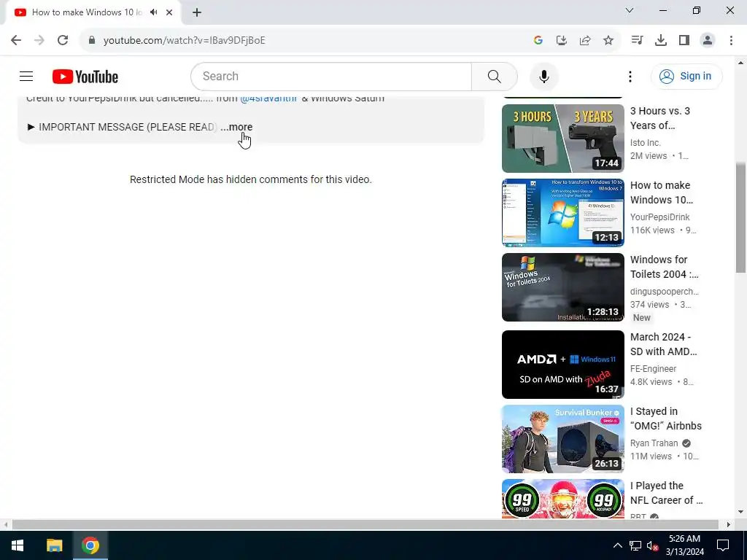Open network status tray icon
The width and height of the screenshot is (747, 560).
click(x=635, y=545)
